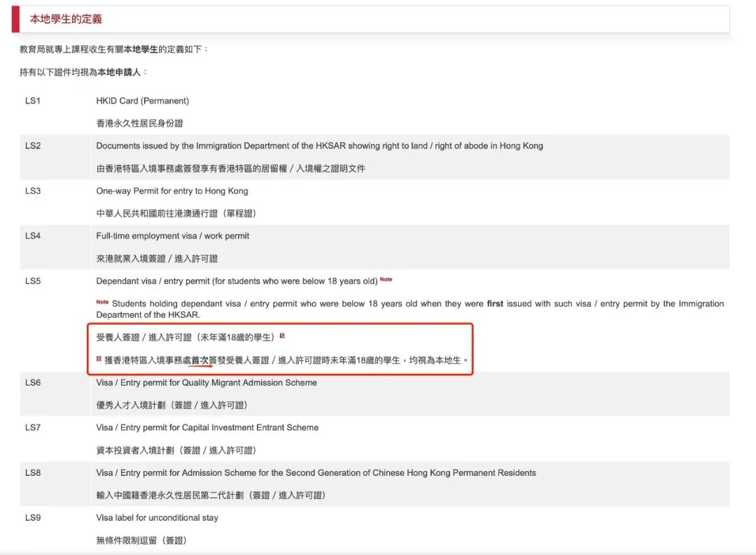Click the 註 superscript after 未年滿18歲的學生
The height and width of the screenshot is (555, 756).
(282, 336)
